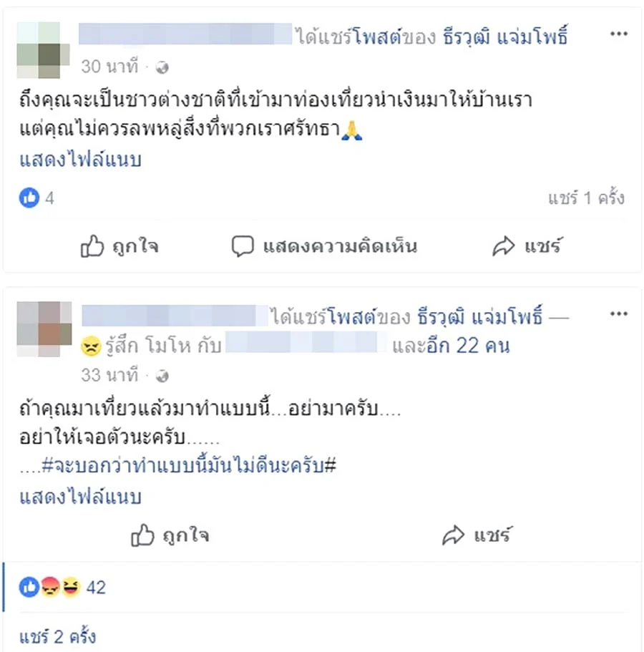This screenshot has width=644, height=652.
Task: Click the angry reaction icon beside 42
Action: 50,587
